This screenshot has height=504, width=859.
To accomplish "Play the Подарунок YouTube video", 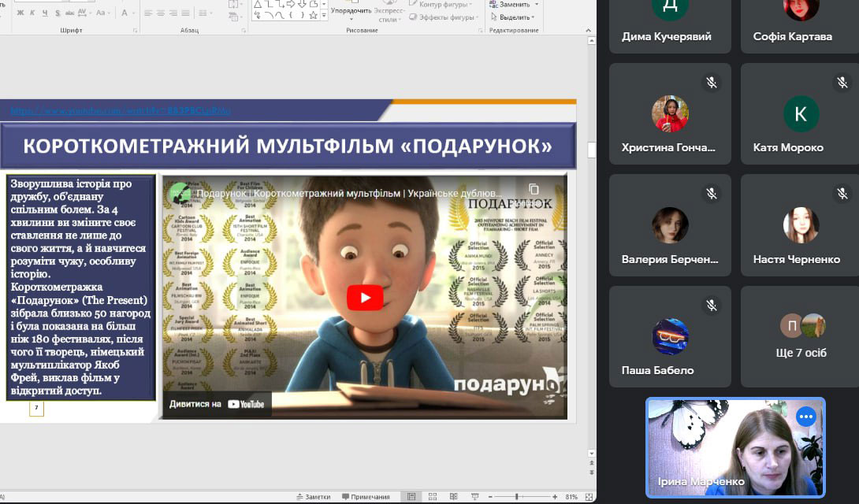I will tap(365, 298).
